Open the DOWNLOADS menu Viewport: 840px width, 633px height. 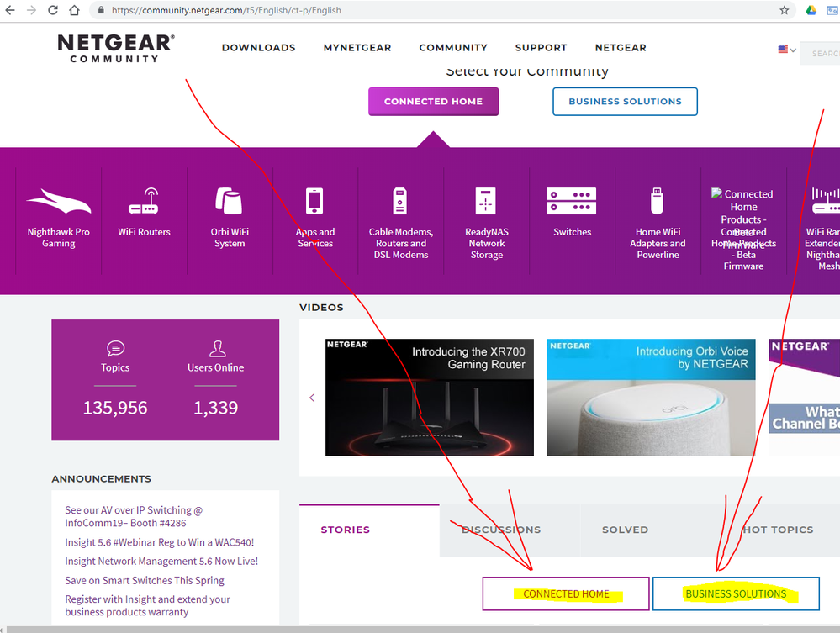pyautogui.click(x=259, y=48)
